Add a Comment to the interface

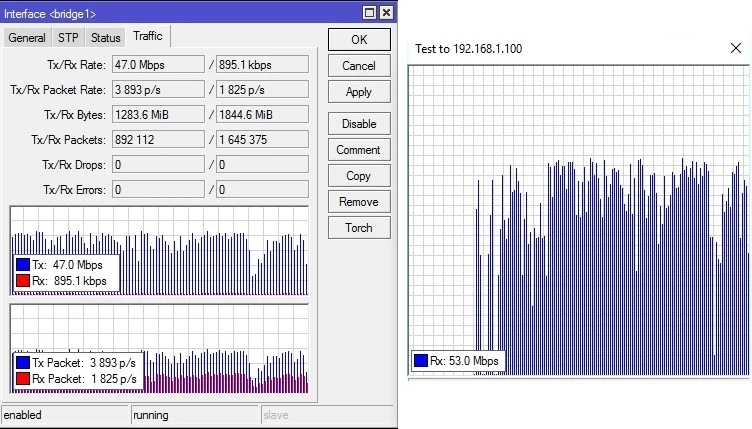(358, 150)
